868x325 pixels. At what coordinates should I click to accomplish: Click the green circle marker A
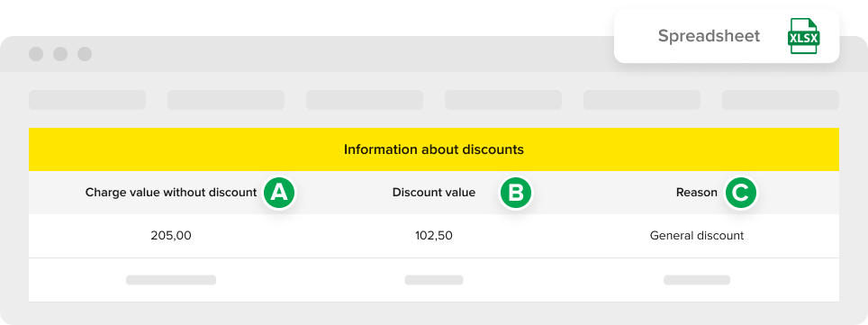point(279,193)
